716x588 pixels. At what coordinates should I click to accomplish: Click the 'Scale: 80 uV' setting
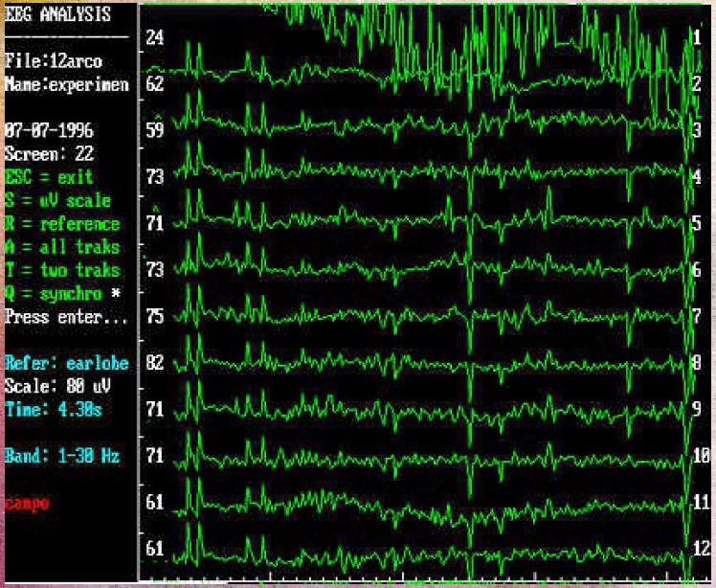pos(57,386)
